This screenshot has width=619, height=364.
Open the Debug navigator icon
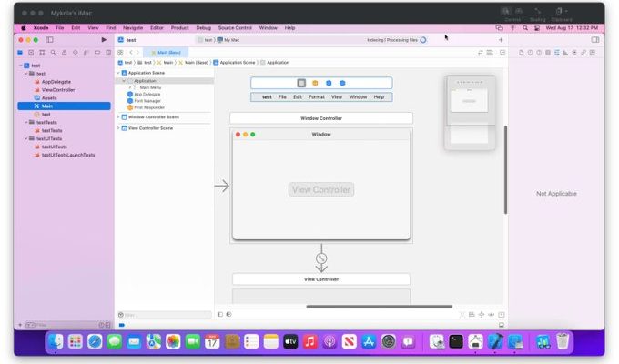pyautogui.click(x=86, y=53)
